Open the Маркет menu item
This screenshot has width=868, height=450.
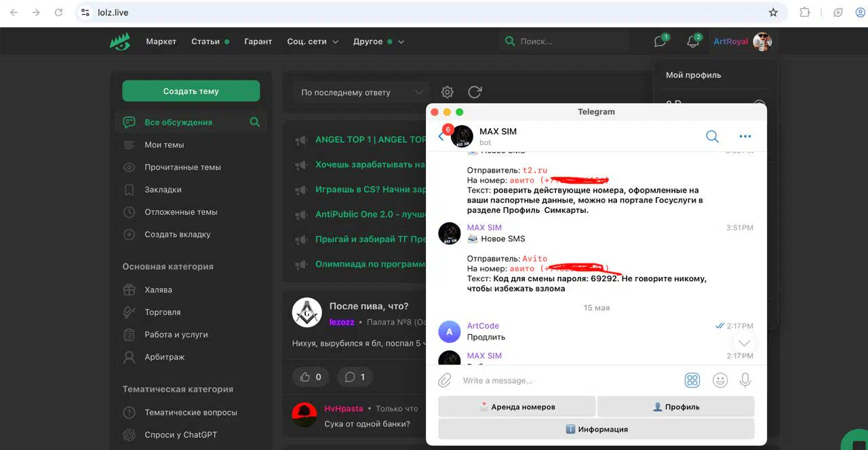tap(161, 41)
